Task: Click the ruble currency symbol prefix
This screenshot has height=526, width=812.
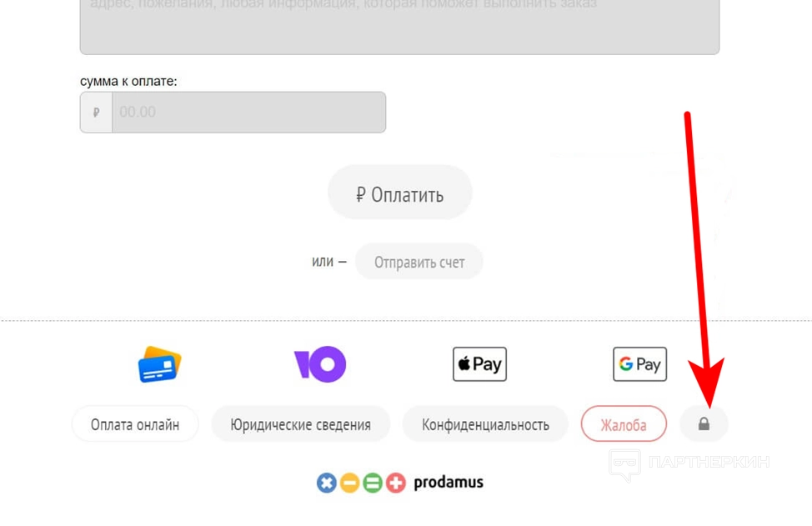Action: click(x=97, y=112)
